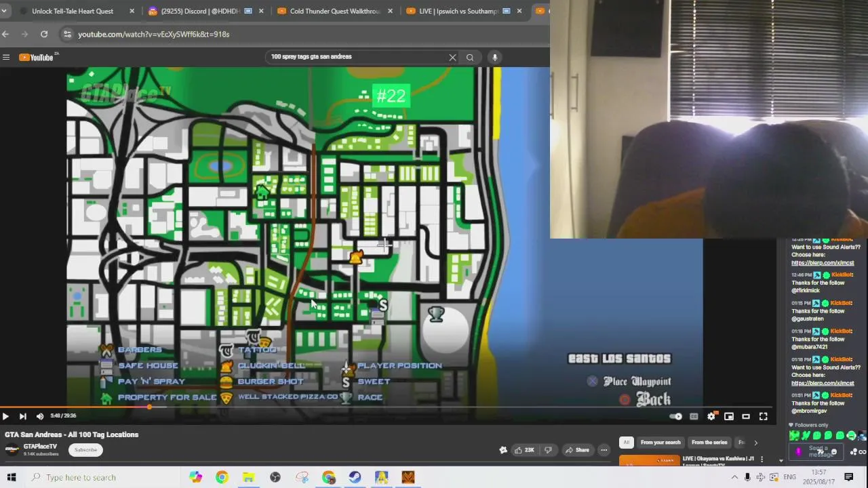Enable theater mode view

coord(746,416)
